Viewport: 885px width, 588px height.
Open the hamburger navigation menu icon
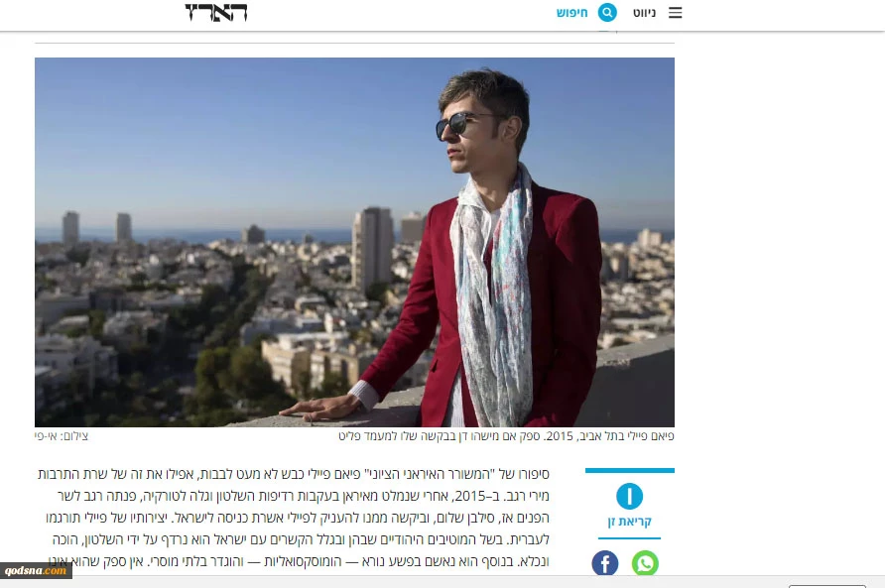tap(675, 13)
